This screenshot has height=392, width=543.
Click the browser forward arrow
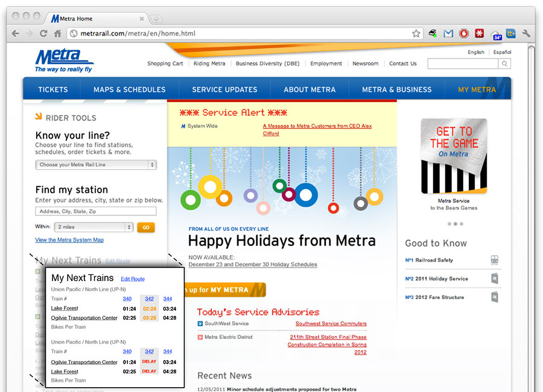click(x=30, y=34)
